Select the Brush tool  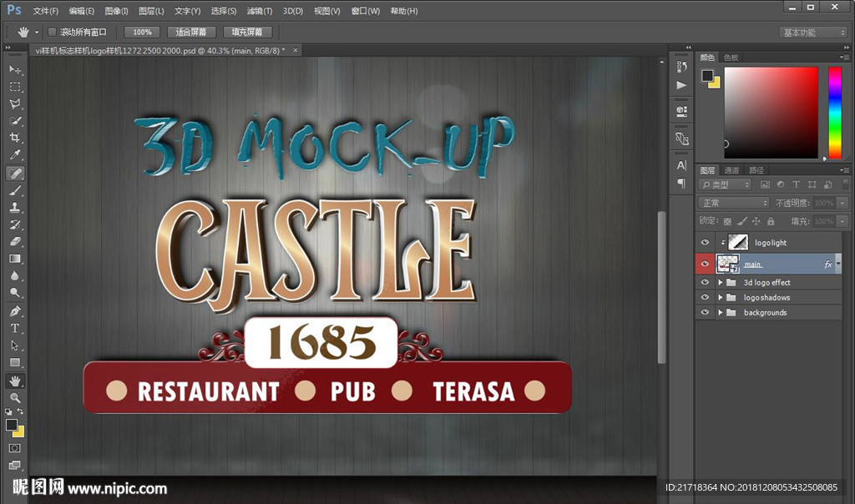click(15, 190)
